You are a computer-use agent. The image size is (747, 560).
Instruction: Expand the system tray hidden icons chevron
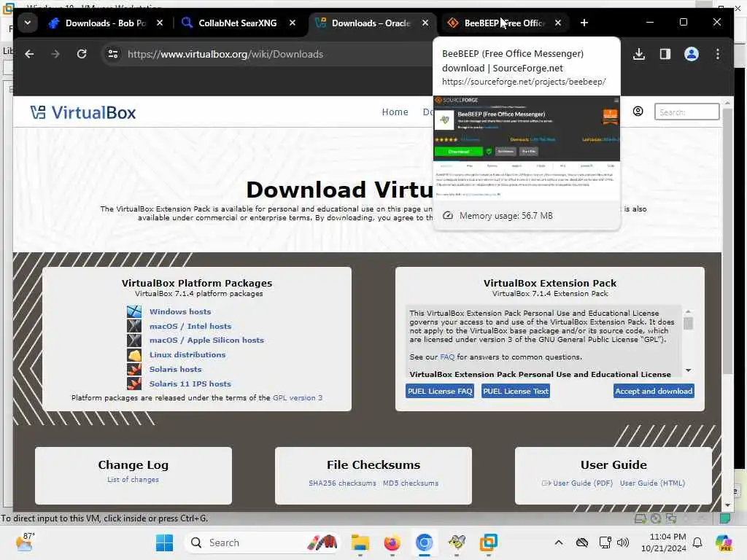[x=559, y=542]
